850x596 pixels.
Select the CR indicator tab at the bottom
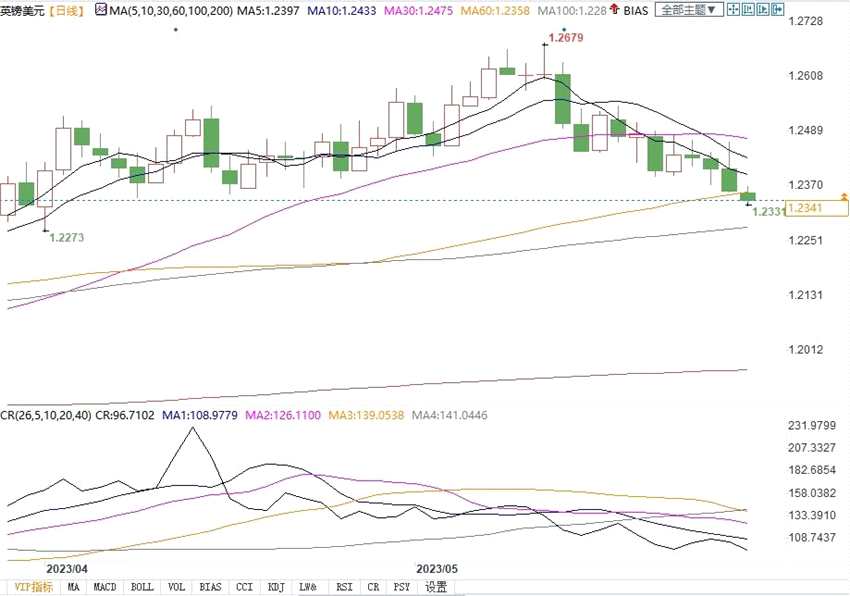(373, 587)
